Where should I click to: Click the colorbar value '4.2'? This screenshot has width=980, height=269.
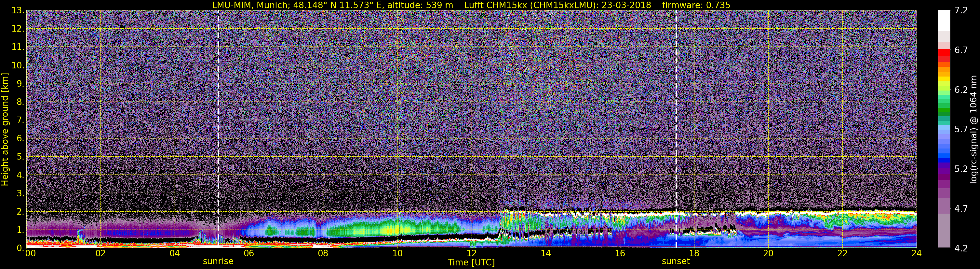961,248
